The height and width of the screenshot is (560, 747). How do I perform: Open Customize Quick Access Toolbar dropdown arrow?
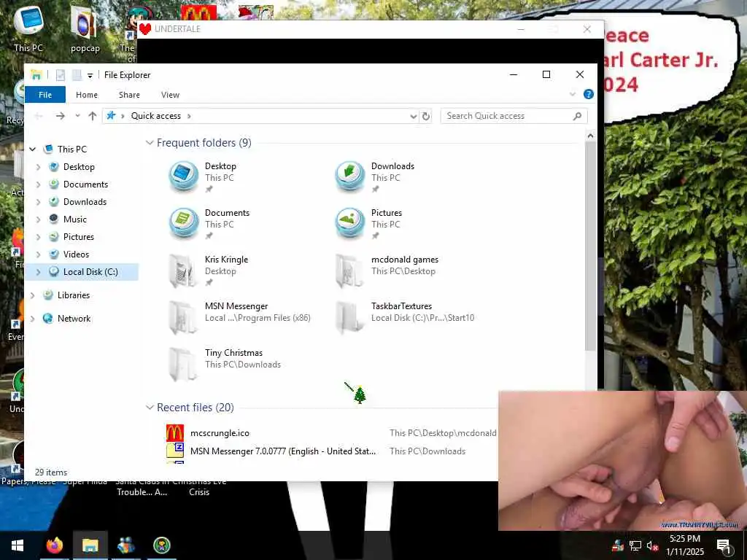click(90, 75)
